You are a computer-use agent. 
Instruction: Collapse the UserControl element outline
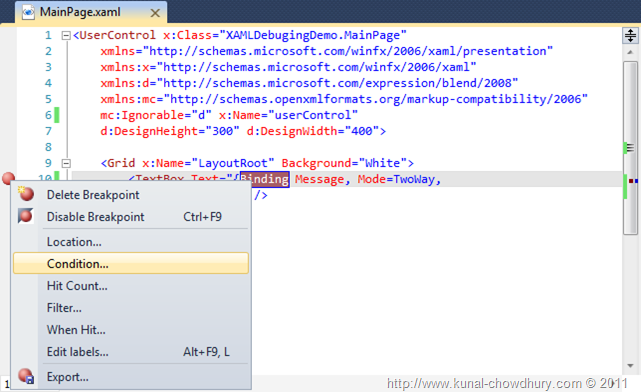click(66, 36)
